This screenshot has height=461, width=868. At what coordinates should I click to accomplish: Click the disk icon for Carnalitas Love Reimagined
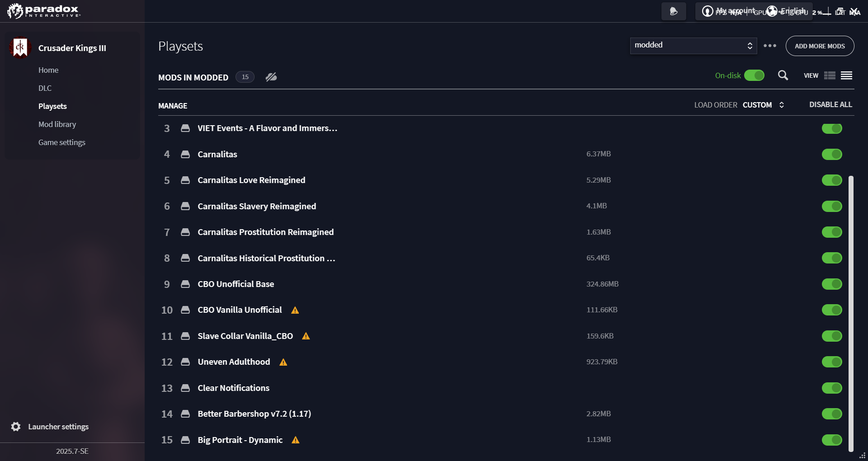click(x=185, y=180)
